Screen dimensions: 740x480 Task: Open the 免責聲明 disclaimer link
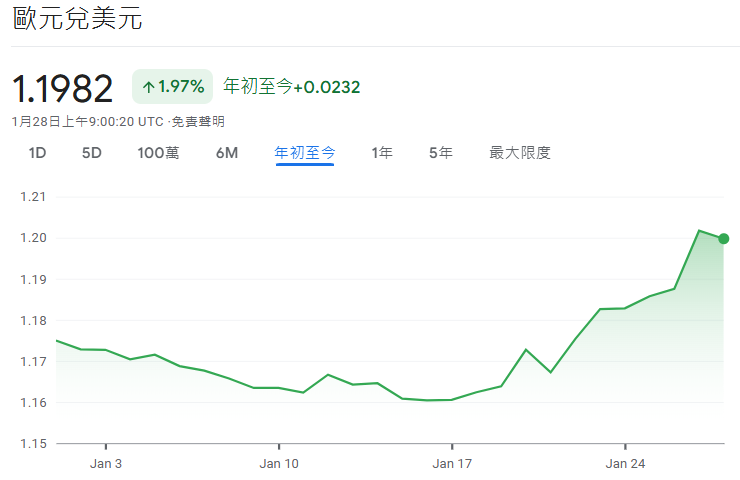click(x=198, y=122)
